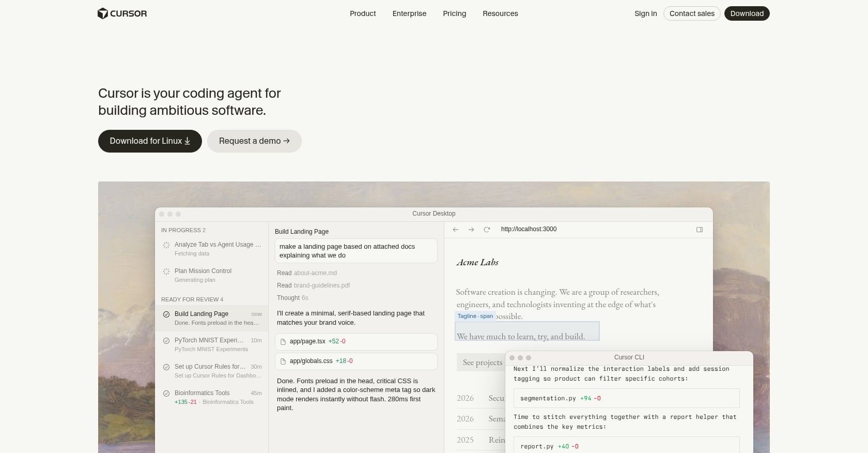
Task: Click the prompt message about landing page
Action: coord(356,251)
